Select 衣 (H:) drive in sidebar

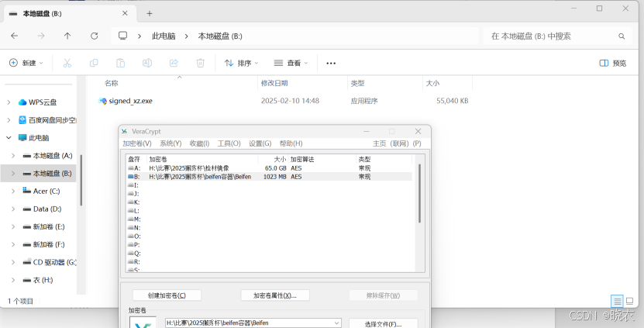point(43,280)
